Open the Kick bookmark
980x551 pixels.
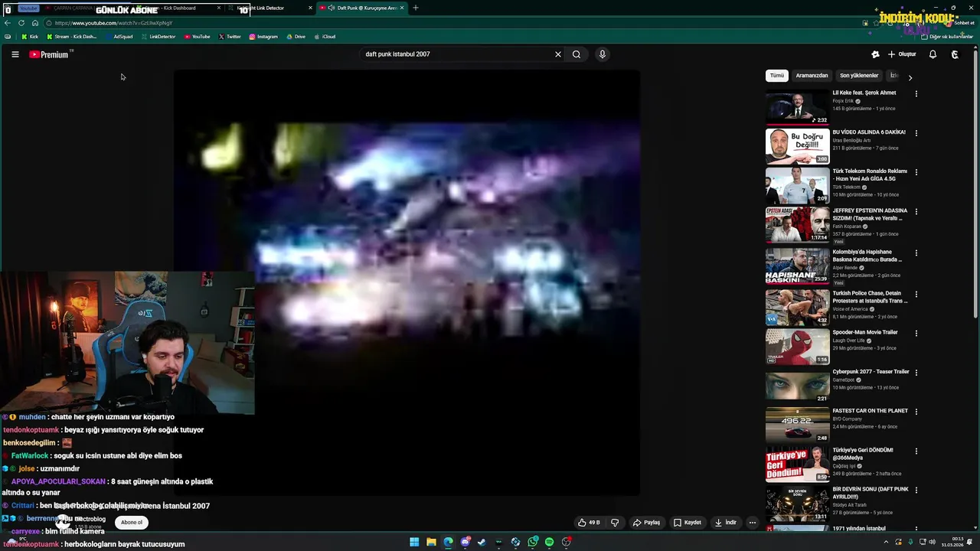(x=30, y=37)
